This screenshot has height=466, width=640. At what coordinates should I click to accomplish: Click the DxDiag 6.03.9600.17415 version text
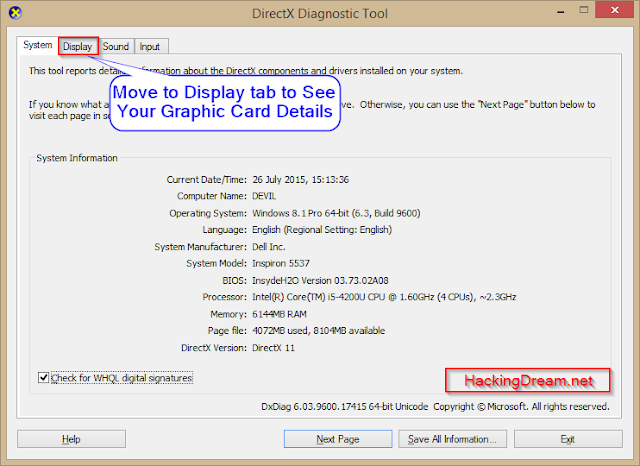pos(344,407)
